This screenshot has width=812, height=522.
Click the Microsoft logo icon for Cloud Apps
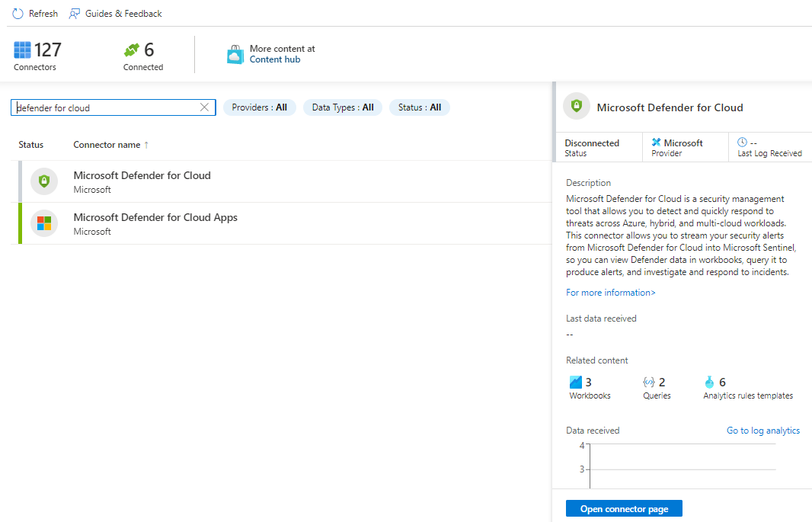(44, 223)
